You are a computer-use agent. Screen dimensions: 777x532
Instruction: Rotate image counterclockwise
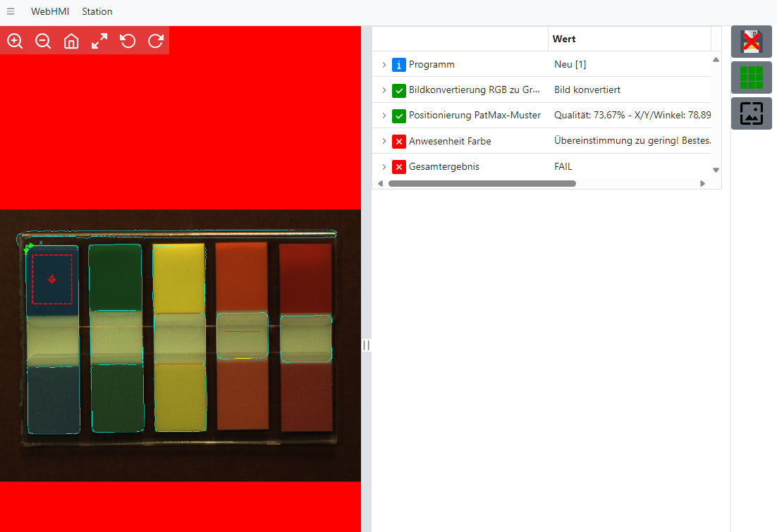tap(128, 41)
